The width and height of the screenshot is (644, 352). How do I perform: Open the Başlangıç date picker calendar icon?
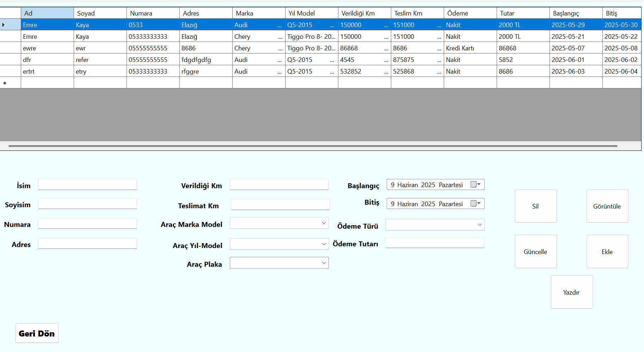pos(476,184)
